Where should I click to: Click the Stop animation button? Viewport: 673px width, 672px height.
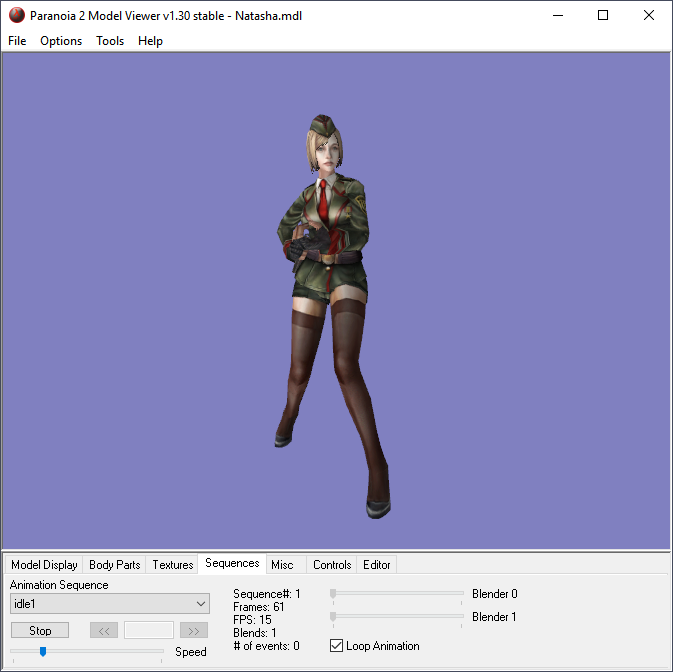click(40, 630)
